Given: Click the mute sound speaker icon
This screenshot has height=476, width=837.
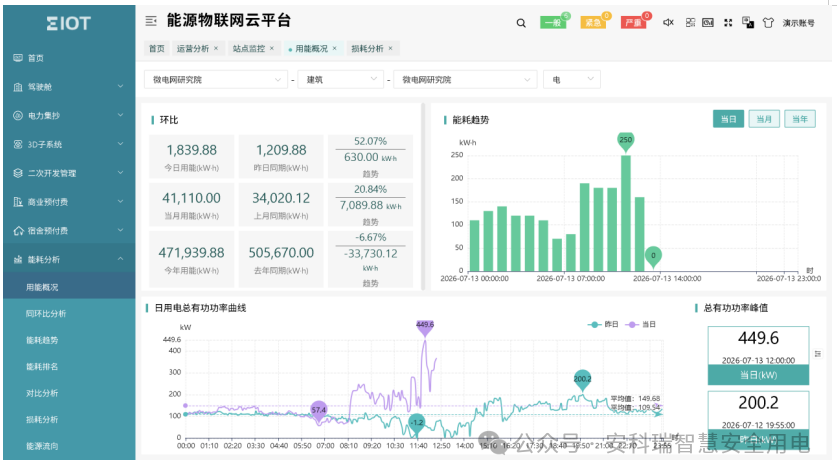Looking at the screenshot, I should pyautogui.click(x=668, y=22).
